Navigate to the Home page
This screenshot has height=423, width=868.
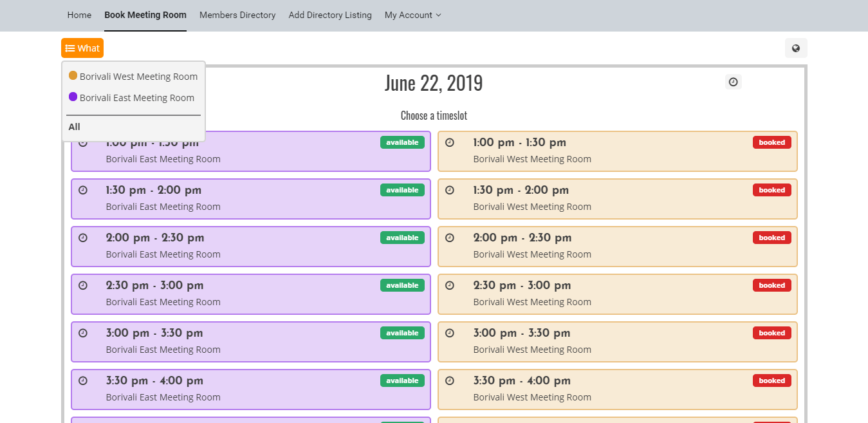[79, 15]
